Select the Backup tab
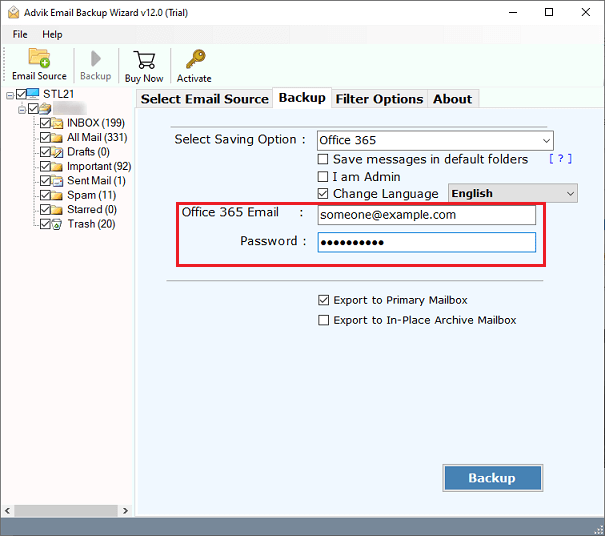 coord(302,98)
